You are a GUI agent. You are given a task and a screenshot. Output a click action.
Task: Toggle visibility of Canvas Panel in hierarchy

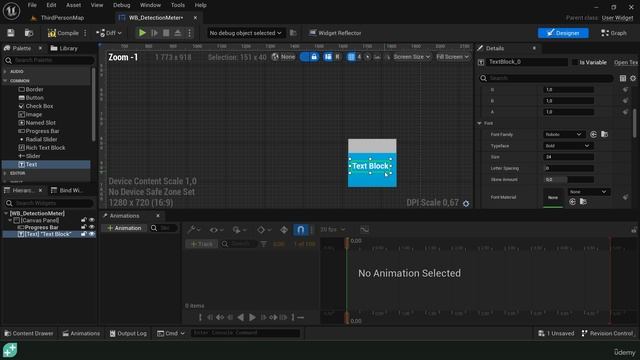pyautogui.click(x=91, y=220)
